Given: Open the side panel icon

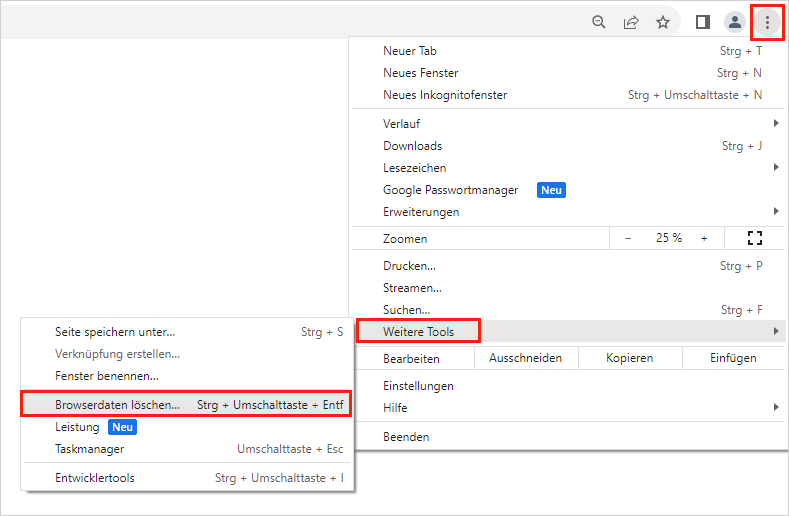Looking at the screenshot, I should click(703, 22).
